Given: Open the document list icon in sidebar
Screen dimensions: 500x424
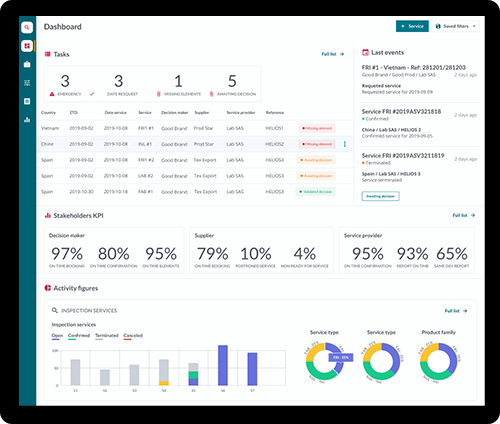Looking at the screenshot, I should click(x=27, y=101).
